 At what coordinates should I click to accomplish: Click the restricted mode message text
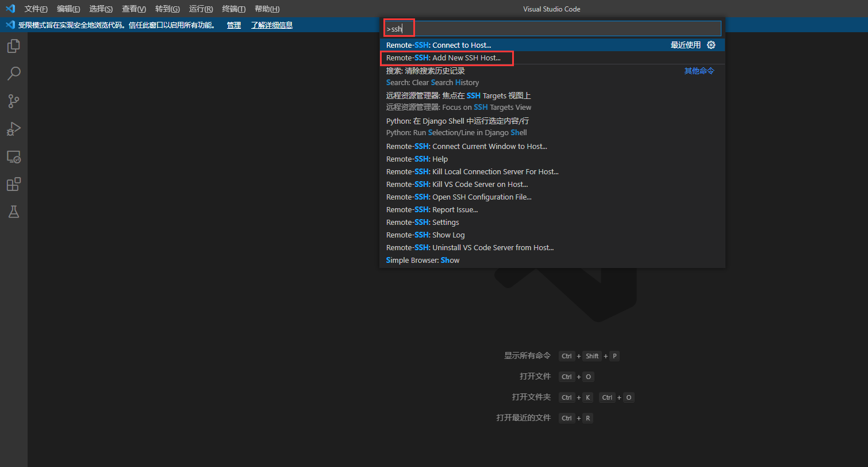pyautogui.click(x=117, y=25)
